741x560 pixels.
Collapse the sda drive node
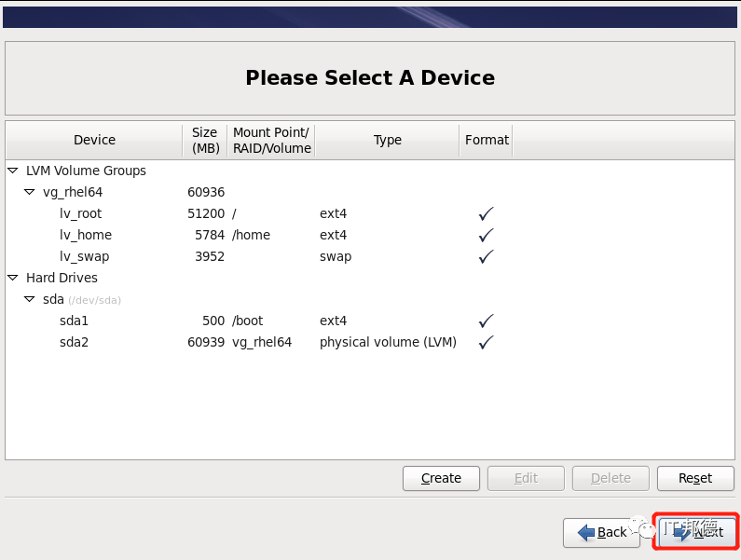(29, 299)
